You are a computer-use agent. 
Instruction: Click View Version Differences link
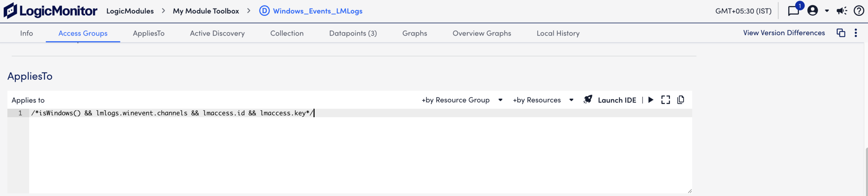(x=784, y=33)
